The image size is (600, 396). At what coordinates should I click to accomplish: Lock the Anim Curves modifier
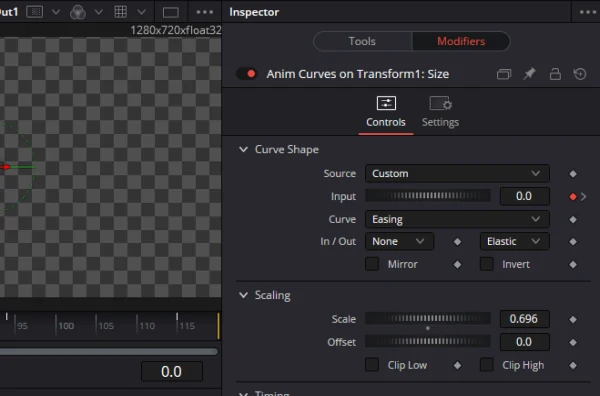[555, 73]
